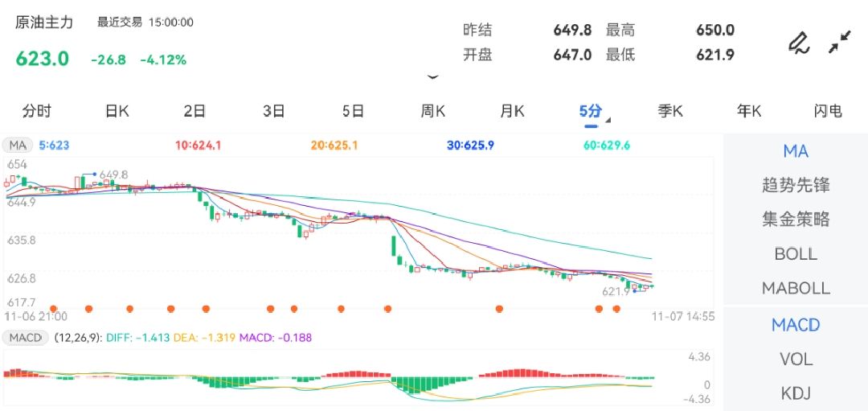Show the VOL sub-indicator
The image size is (868, 411).
pos(796,359)
